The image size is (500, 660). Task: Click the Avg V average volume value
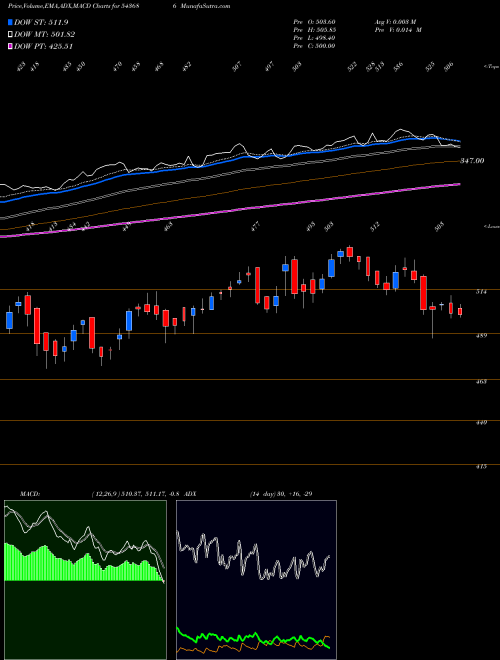404,22
